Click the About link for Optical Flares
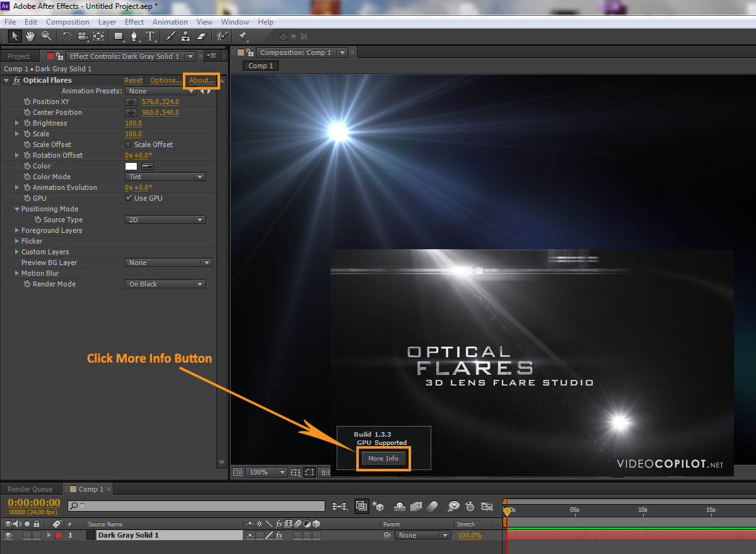This screenshot has height=554, width=756. (202, 80)
